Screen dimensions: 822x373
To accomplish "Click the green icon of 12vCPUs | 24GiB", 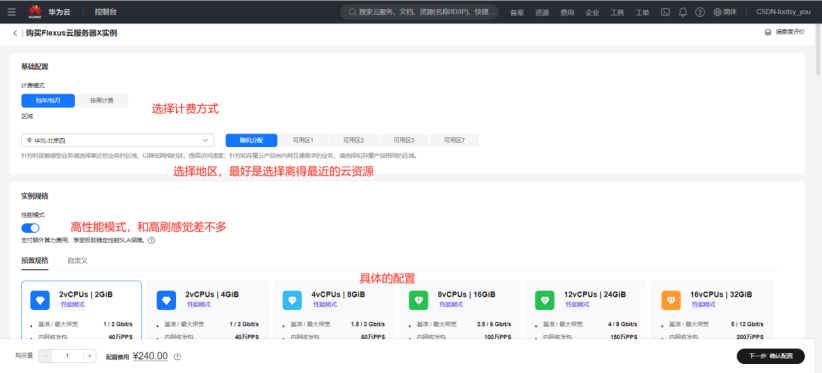I will tap(545, 300).
